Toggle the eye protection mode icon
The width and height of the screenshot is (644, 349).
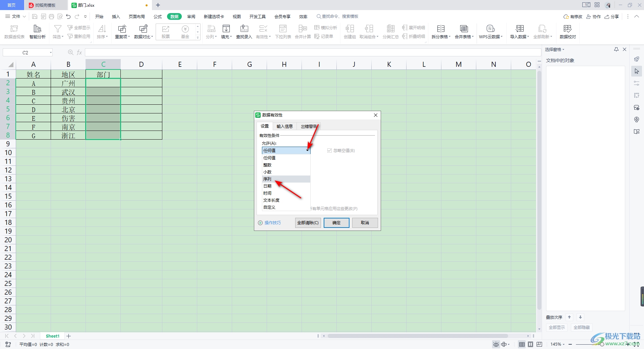pyautogui.click(x=496, y=344)
